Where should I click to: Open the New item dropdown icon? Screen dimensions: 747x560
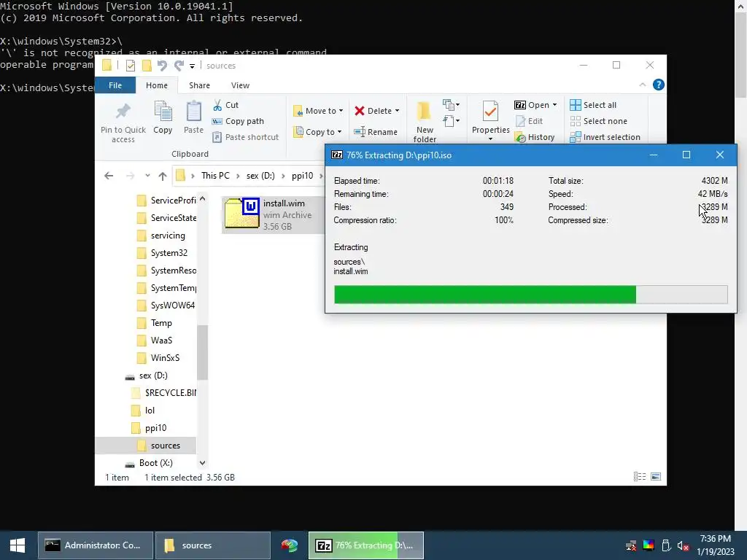(451, 104)
